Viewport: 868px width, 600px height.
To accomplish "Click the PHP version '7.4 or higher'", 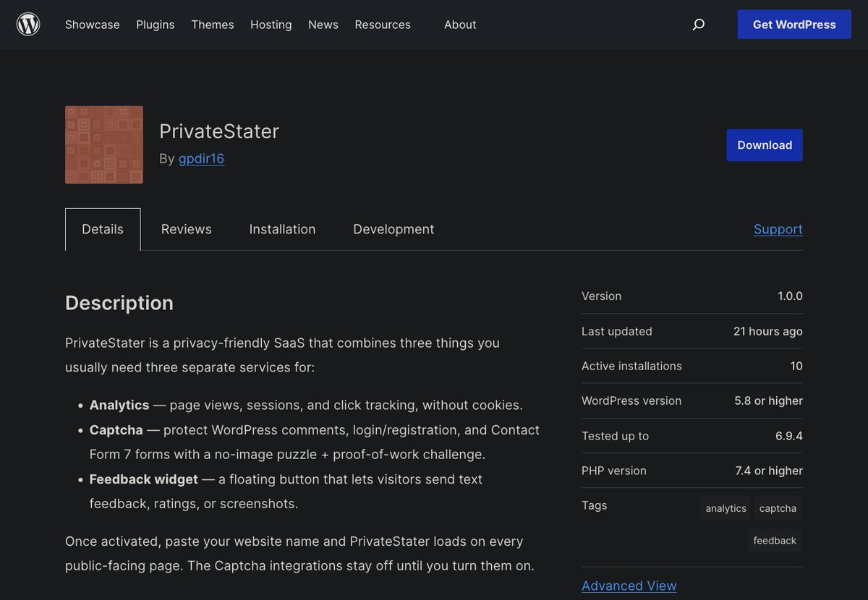I will click(769, 471).
